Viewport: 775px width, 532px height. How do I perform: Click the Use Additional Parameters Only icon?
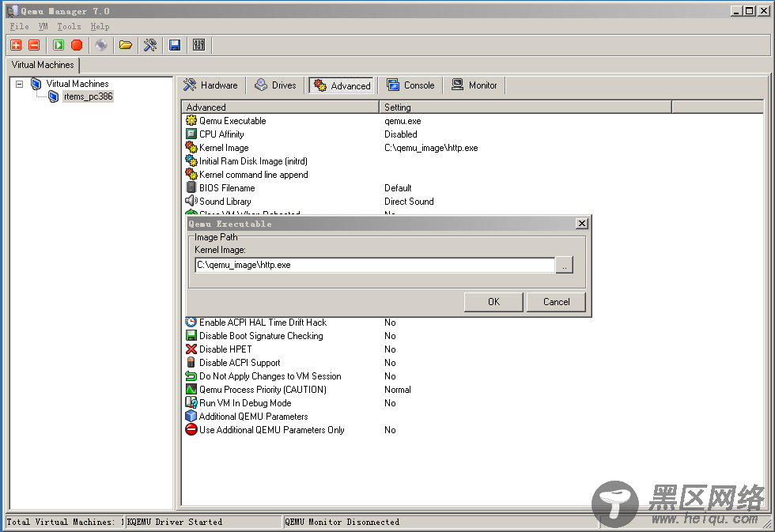click(x=191, y=430)
